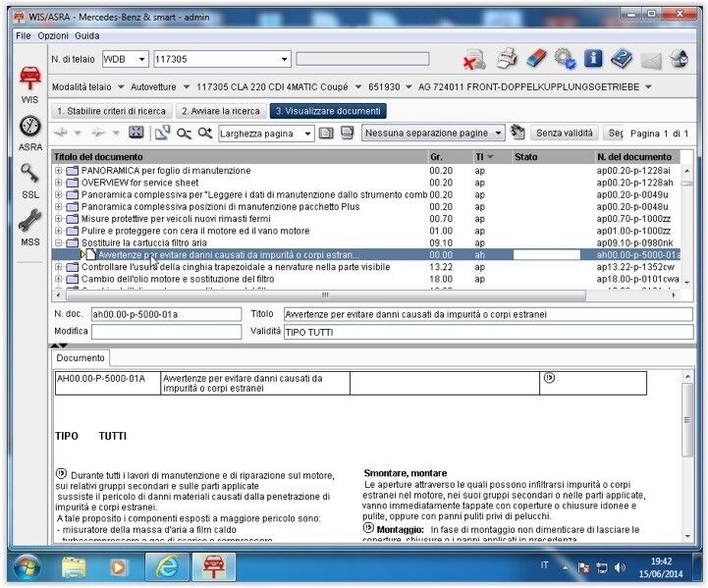Image resolution: width=708 pixels, height=588 pixels.
Task: Click the WIS/ASRA taskbar icon
Action: tap(214, 566)
